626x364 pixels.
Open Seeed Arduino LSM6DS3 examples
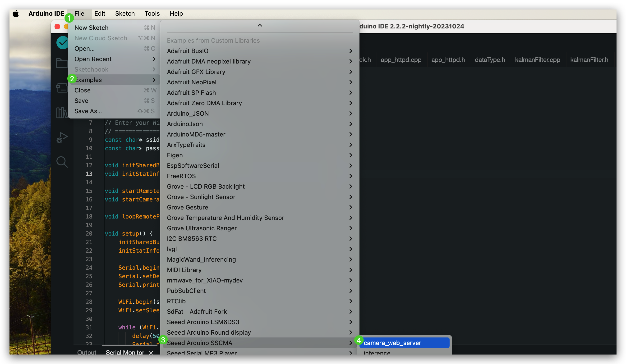260,322
